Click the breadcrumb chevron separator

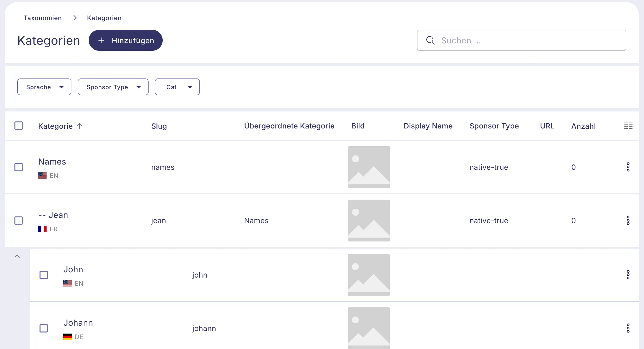pos(75,18)
